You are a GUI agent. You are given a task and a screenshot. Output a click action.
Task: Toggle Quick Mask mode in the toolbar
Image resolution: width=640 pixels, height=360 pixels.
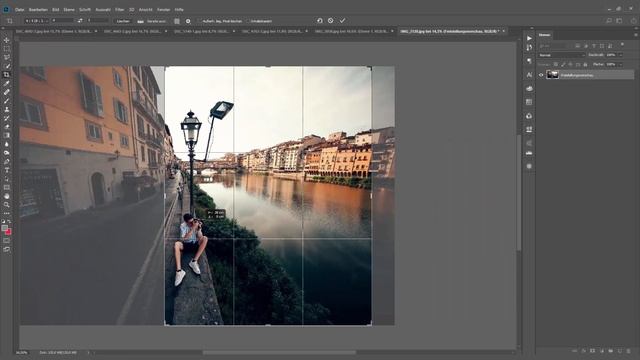pos(7,241)
